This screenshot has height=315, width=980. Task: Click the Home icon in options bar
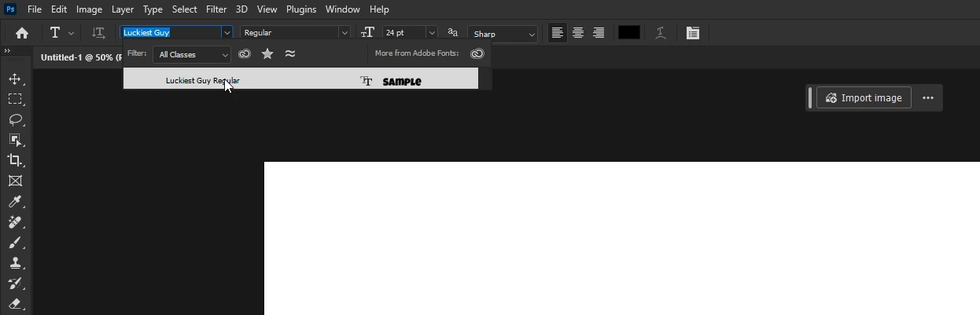coord(22,33)
